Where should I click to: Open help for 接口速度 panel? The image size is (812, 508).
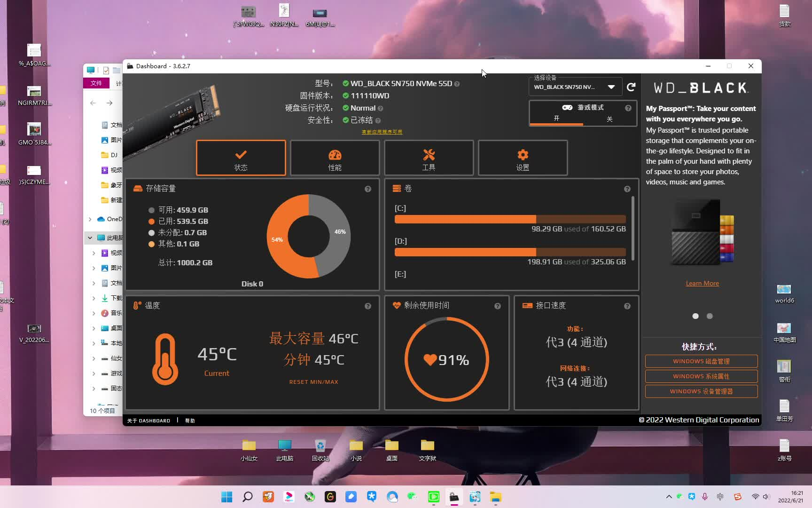click(x=627, y=306)
